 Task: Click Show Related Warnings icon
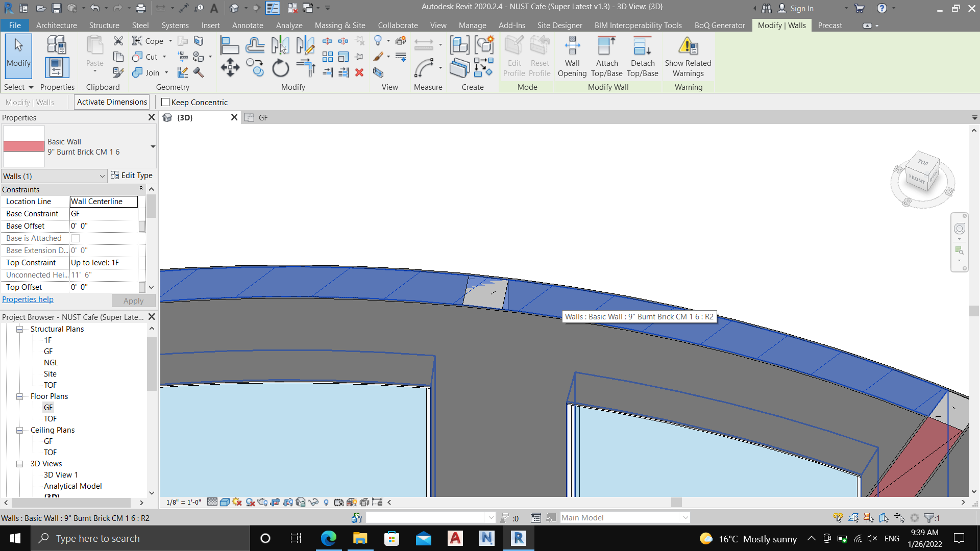tap(688, 57)
